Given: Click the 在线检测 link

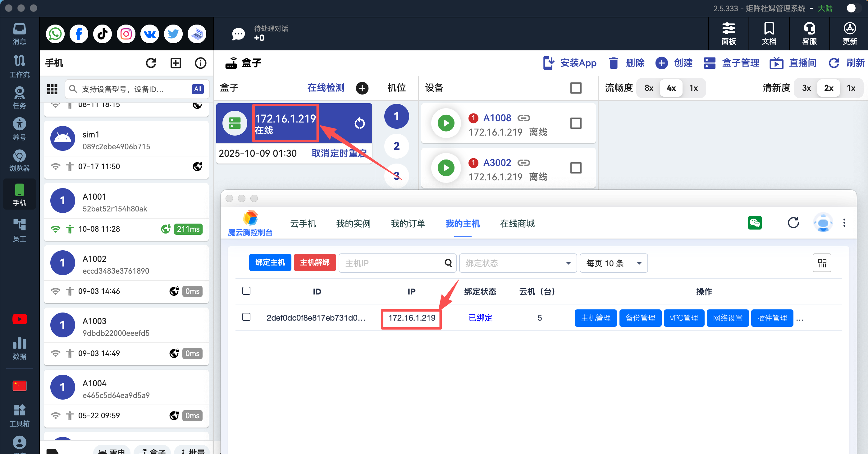Looking at the screenshot, I should 326,88.
